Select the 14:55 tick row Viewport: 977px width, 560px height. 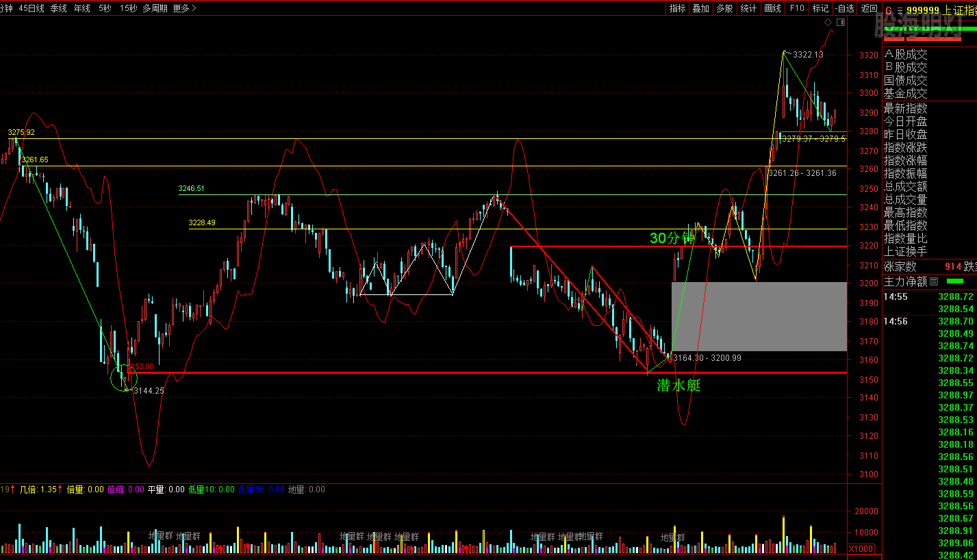pos(930,296)
